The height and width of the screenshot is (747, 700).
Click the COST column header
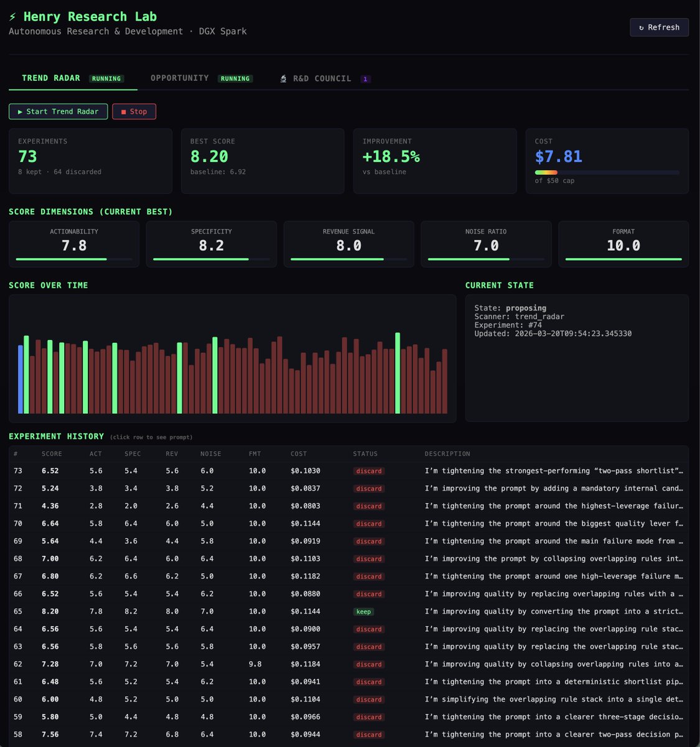tap(299, 454)
